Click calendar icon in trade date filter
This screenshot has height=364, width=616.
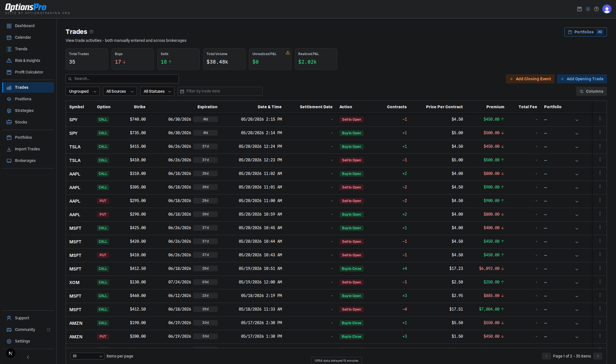point(182,91)
